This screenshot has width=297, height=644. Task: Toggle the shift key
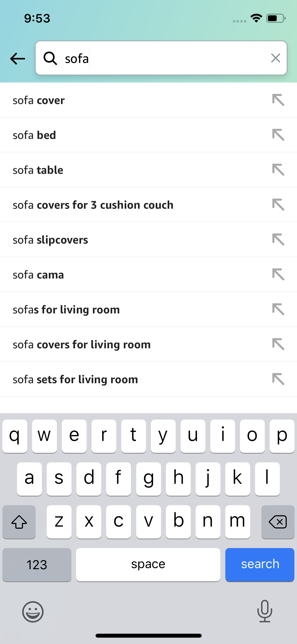click(19, 522)
